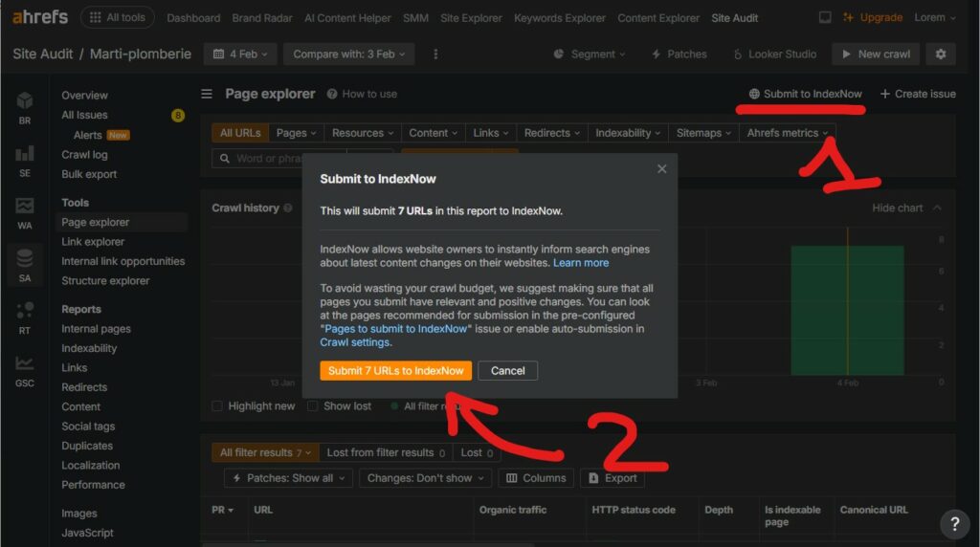Open the GSC sidebar icon

pos(24,370)
